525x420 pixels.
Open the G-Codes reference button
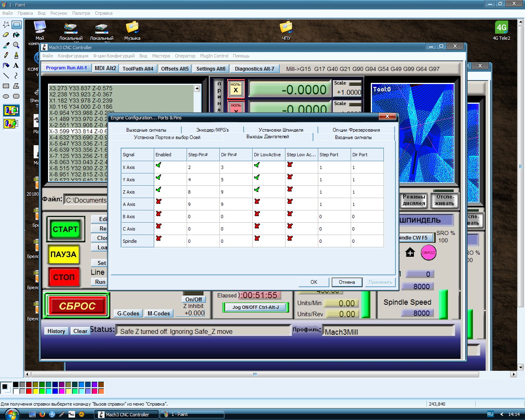click(x=128, y=313)
